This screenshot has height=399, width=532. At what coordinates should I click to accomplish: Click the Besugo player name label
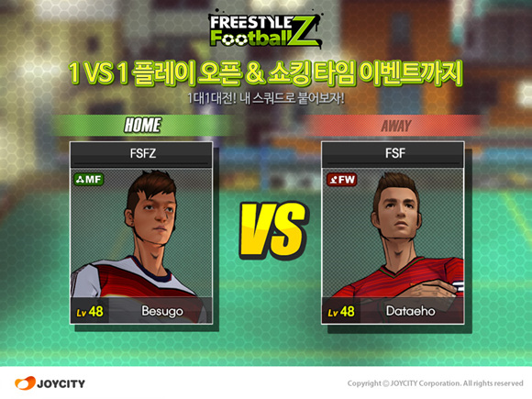click(x=162, y=312)
